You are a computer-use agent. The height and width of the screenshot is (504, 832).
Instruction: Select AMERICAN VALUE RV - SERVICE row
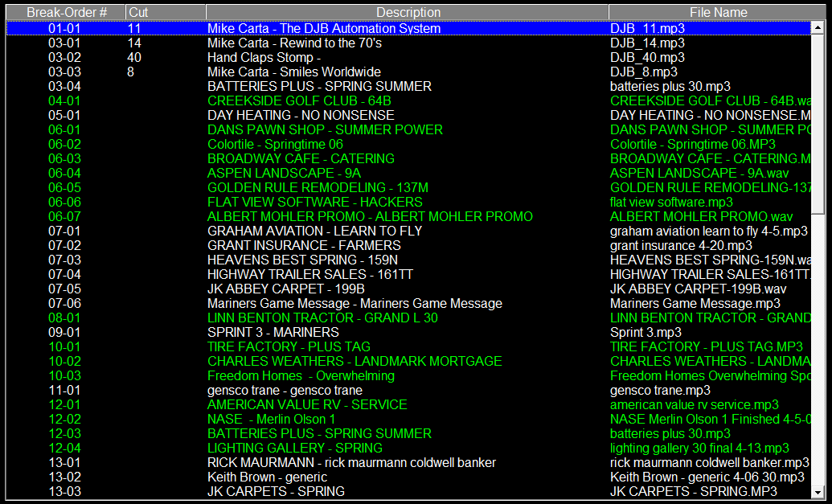pos(408,404)
